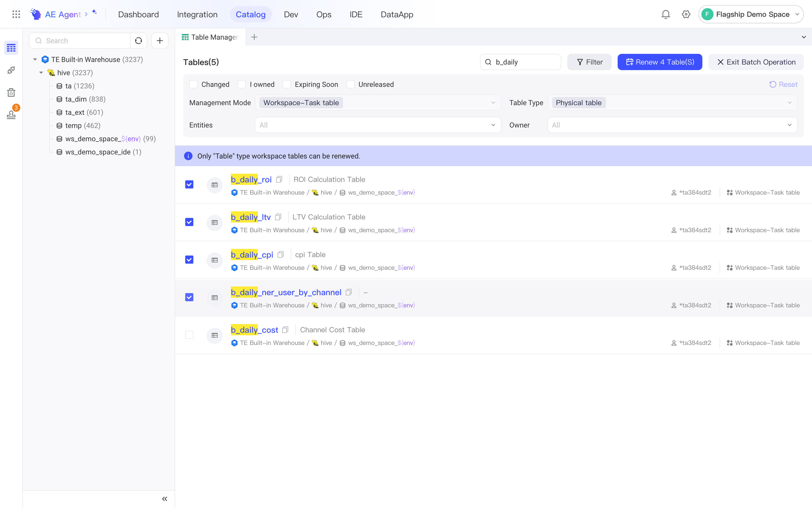
Task: Collapse TE Built-in Warehouse tree node
Action: (35, 59)
